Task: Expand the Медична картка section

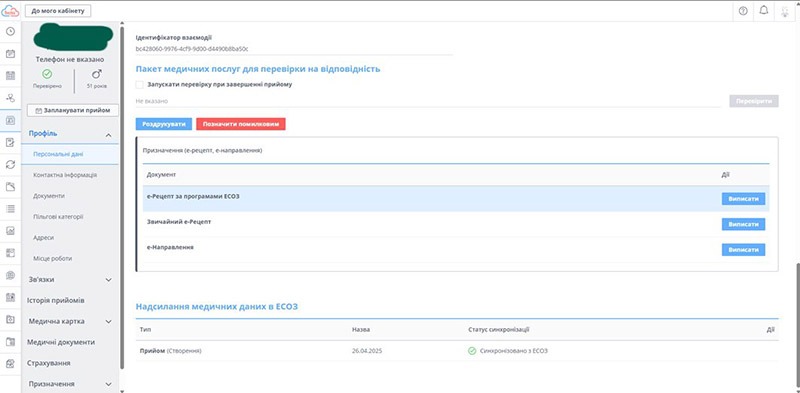Action: [70, 322]
